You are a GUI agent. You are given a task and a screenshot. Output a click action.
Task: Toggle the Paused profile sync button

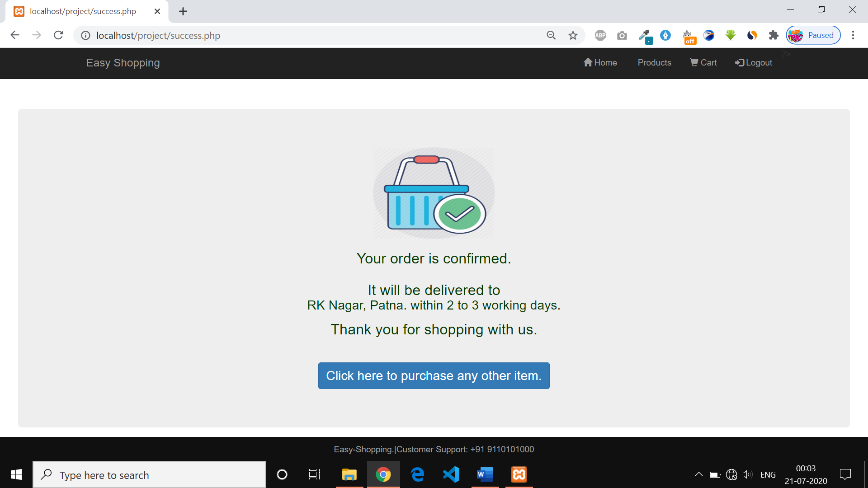pyautogui.click(x=813, y=35)
